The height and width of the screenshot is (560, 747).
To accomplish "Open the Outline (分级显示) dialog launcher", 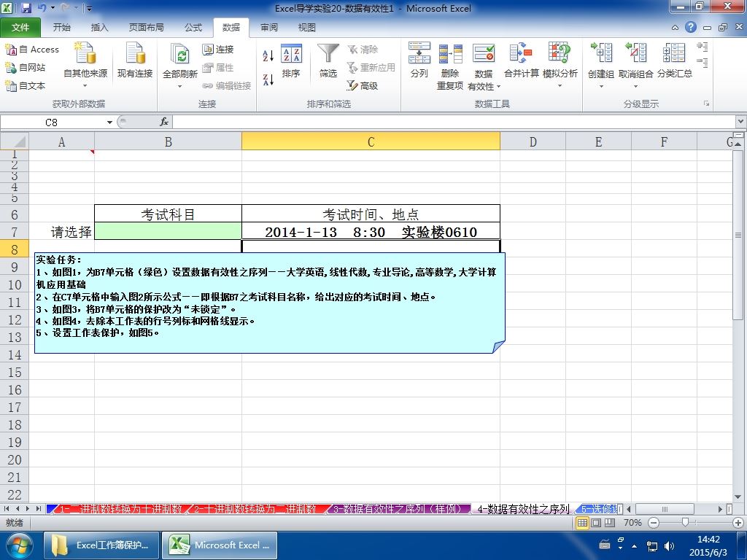I will coord(706,104).
